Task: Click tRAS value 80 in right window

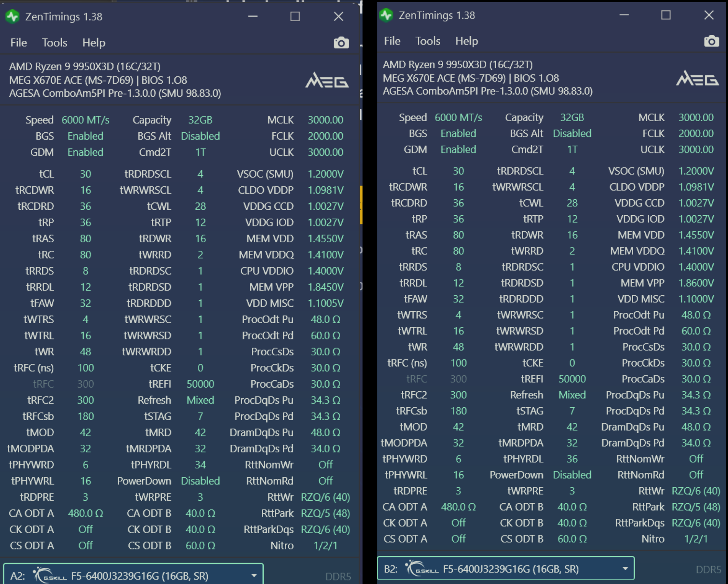Action: [x=458, y=235]
